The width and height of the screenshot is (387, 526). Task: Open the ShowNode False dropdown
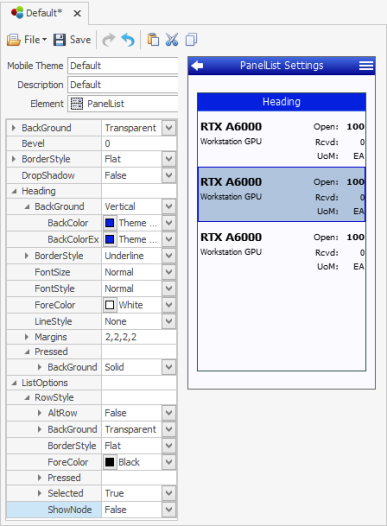[169, 509]
